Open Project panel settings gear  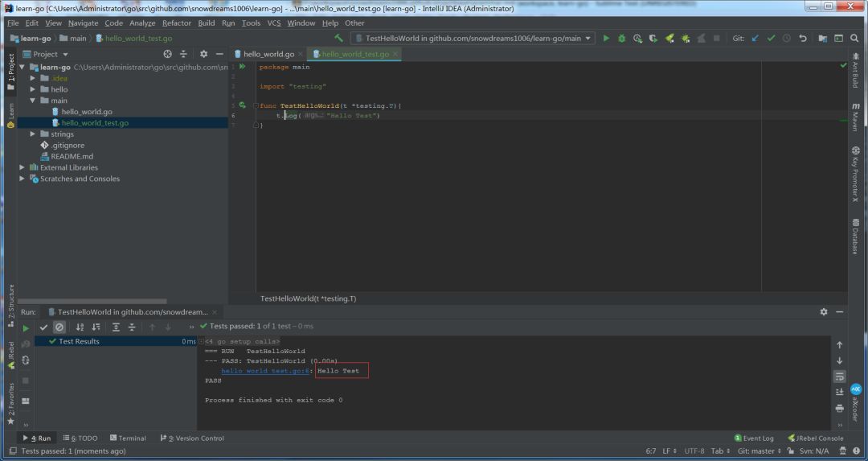[203, 54]
